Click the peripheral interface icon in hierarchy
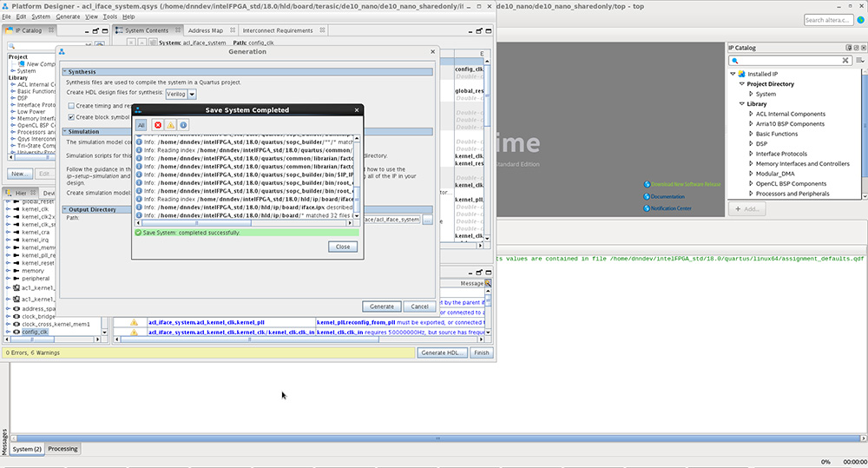The image size is (868, 468). pyautogui.click(x=16, y=279)
